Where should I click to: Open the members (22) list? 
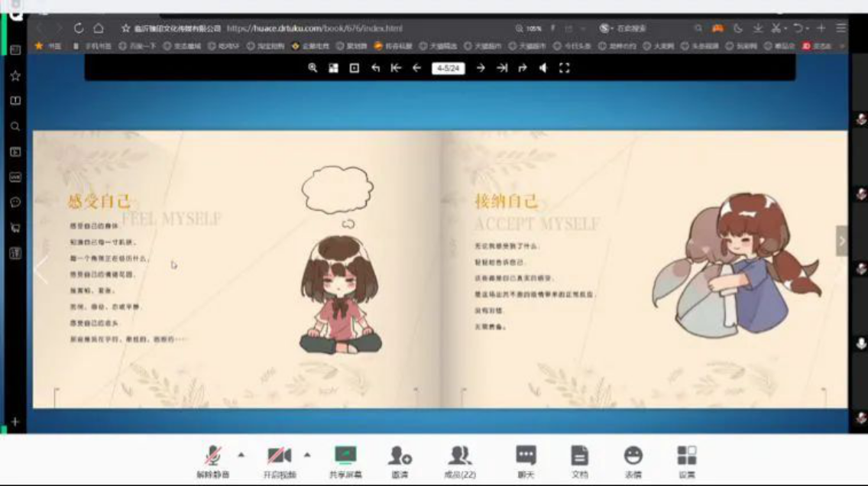point(459,462)
